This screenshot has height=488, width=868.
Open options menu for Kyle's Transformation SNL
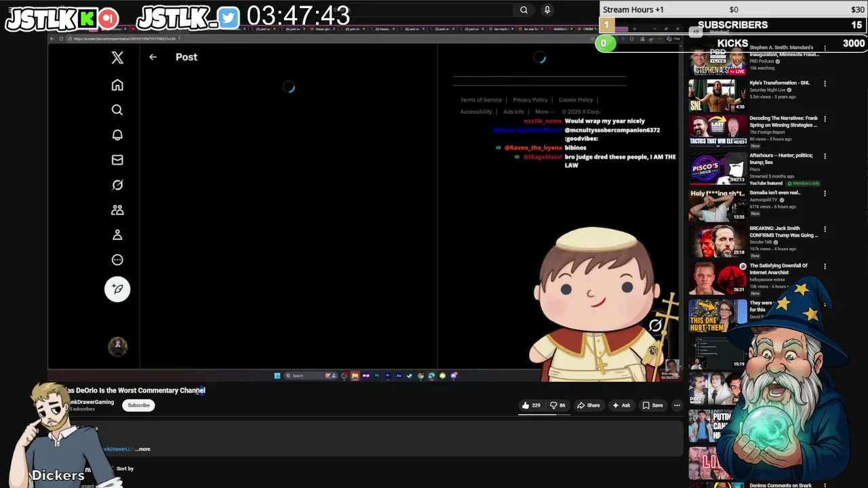point(825,83)
